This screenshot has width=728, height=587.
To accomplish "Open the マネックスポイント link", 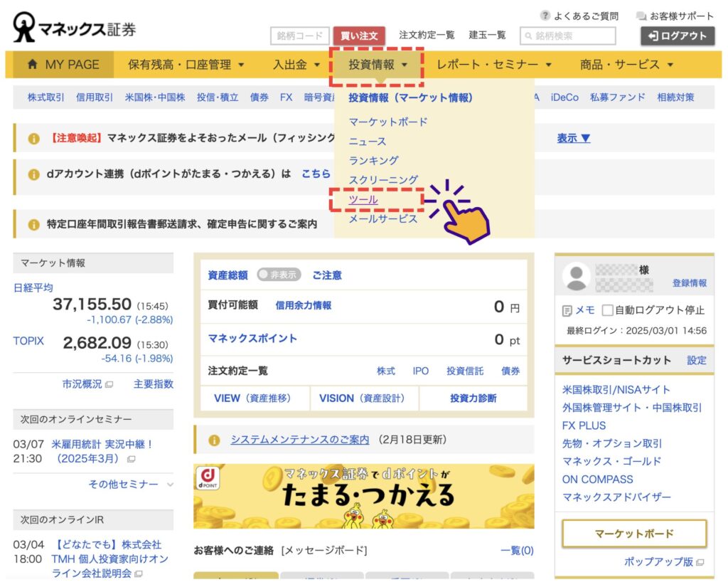I will pyautogui.click(x=252, y=339).
